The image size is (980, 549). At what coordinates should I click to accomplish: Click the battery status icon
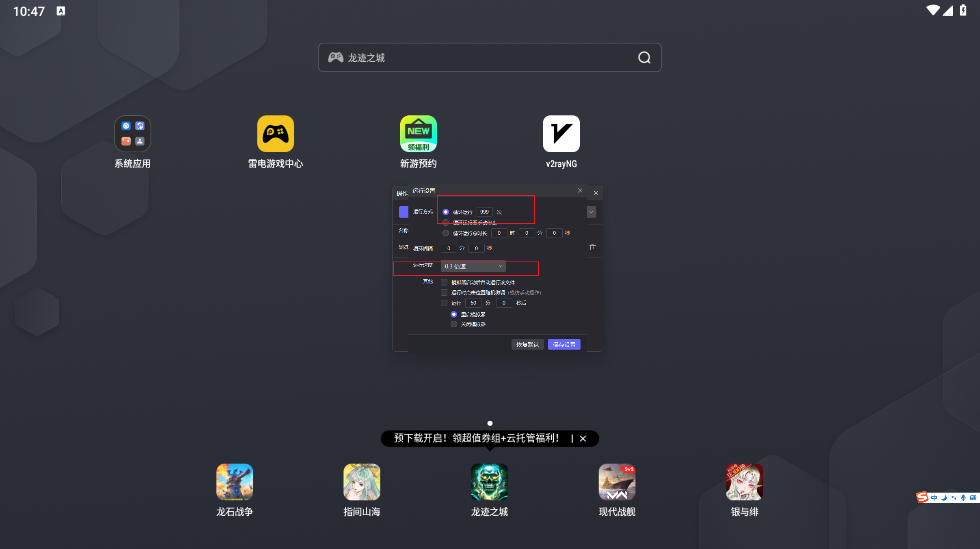coord(963,10)
